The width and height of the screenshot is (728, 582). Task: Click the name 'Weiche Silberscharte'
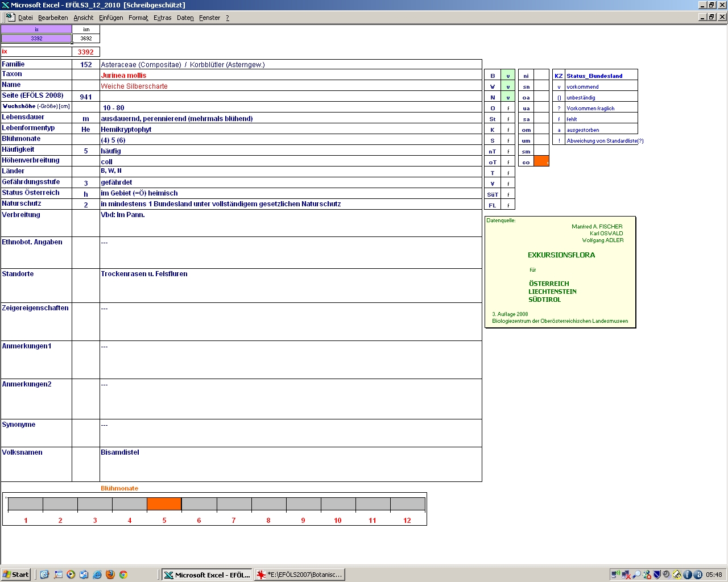134,86
